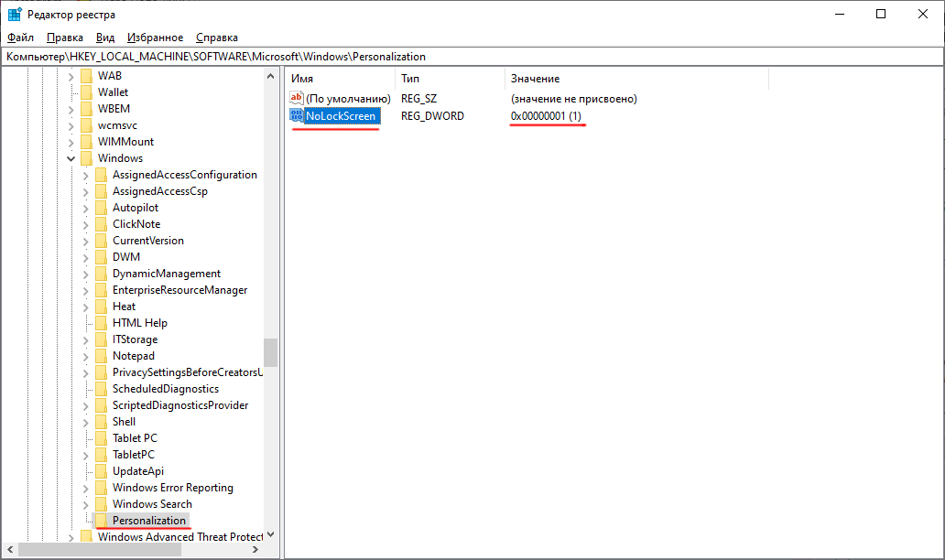The image size is (945, 560).
Task: Expand the Autopilot key
Action: click(85, 209)
